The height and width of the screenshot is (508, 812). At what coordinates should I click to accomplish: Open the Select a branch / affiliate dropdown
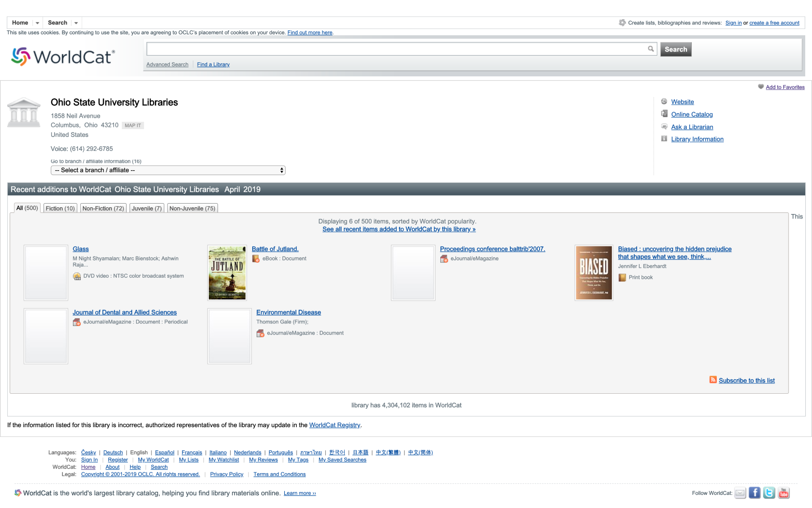coord(168,170)
